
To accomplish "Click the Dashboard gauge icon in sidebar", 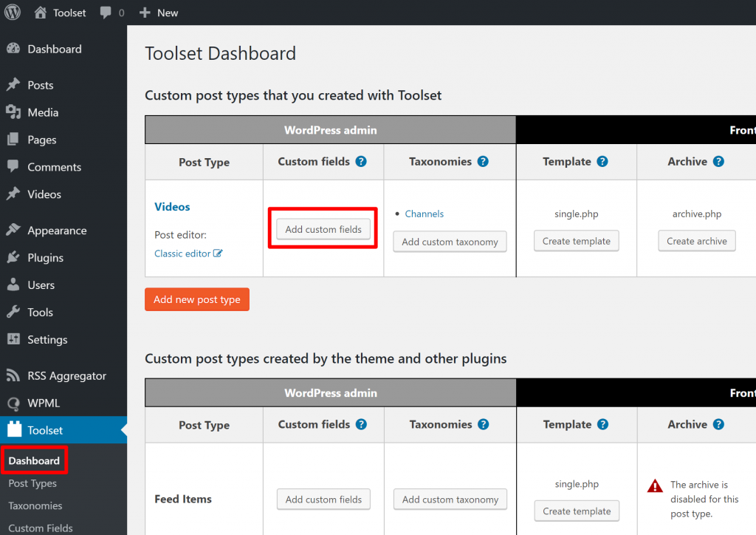I will [x=13, y=49].
